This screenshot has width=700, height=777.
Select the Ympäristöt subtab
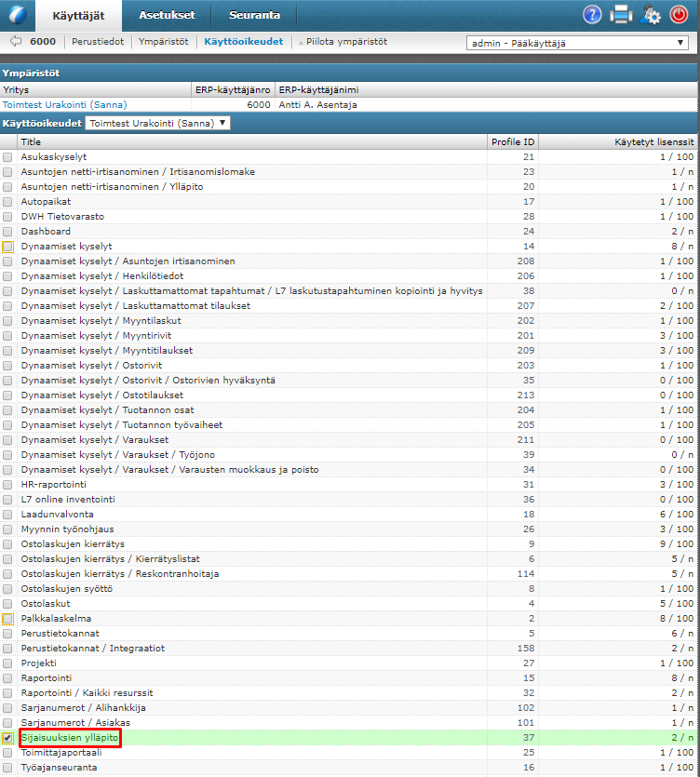click(163, 42)
